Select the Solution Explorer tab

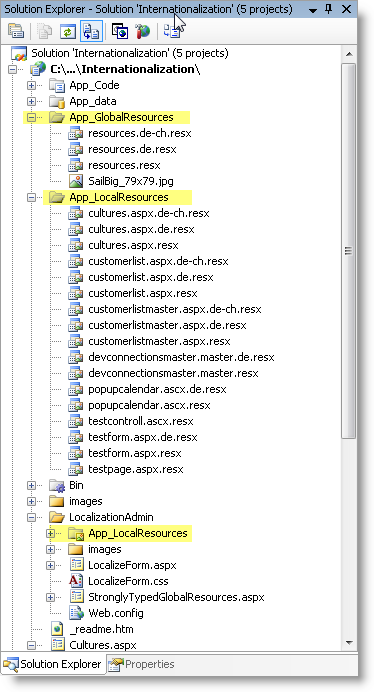tap(53, 664)
